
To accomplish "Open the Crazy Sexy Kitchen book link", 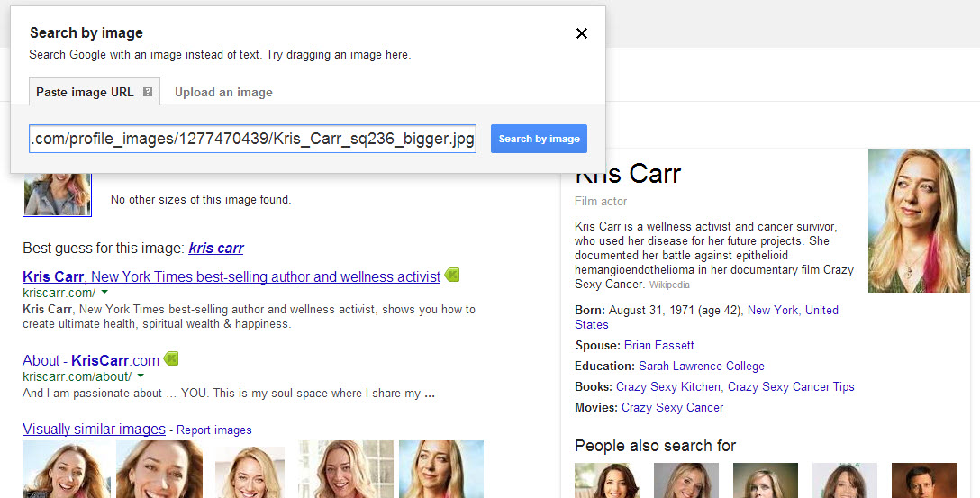I will (x=668, y=386).
